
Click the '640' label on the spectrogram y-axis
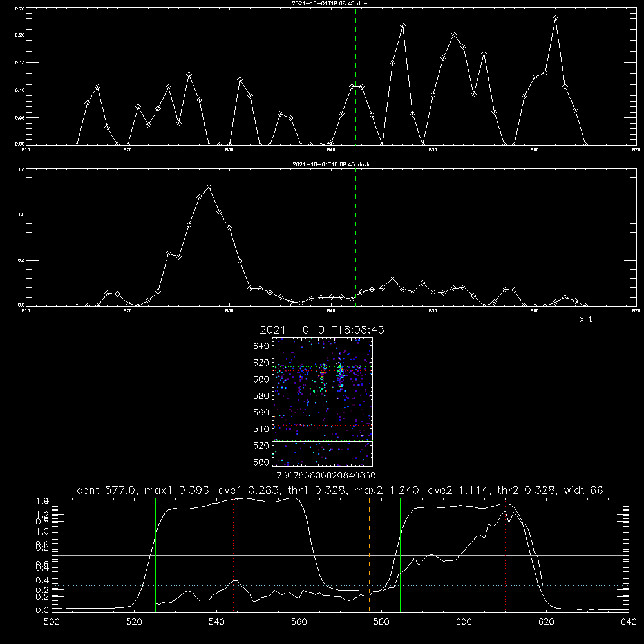click(261, 346)
